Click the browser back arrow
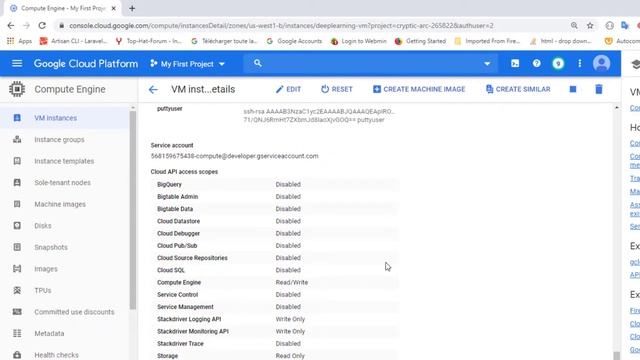 pos(11,25)
